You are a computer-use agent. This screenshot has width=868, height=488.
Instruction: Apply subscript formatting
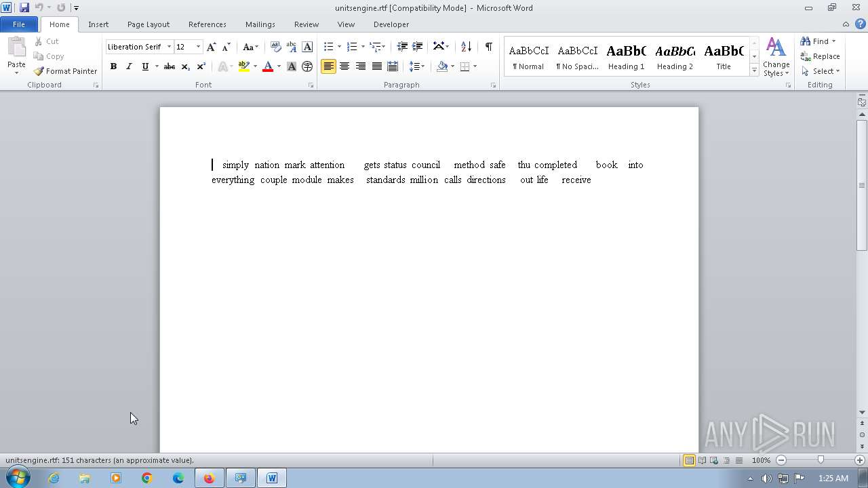pyautogui.click(x=185, y=66)
